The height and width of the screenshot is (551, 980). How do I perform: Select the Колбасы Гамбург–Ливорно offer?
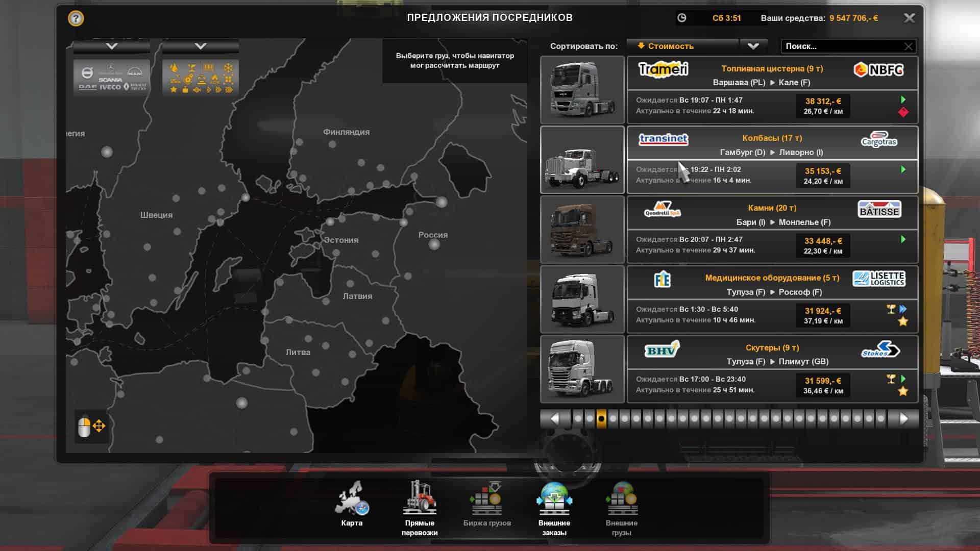click(x=771, y=160)
